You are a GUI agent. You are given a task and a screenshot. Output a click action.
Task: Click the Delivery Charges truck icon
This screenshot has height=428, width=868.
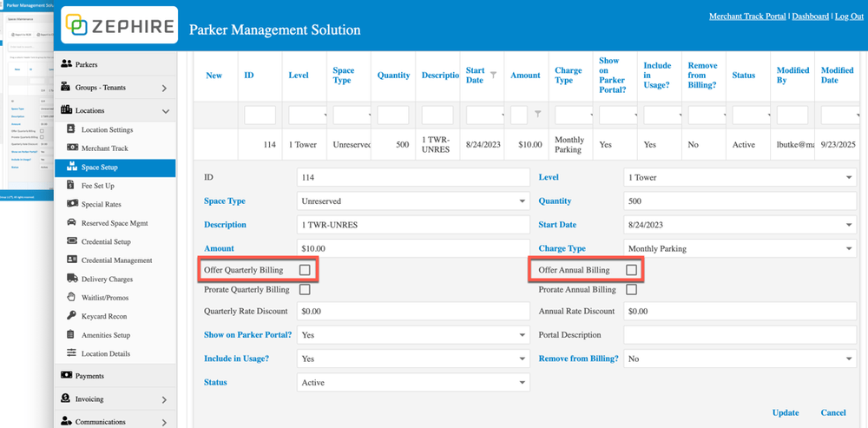(x=72, y=279)
